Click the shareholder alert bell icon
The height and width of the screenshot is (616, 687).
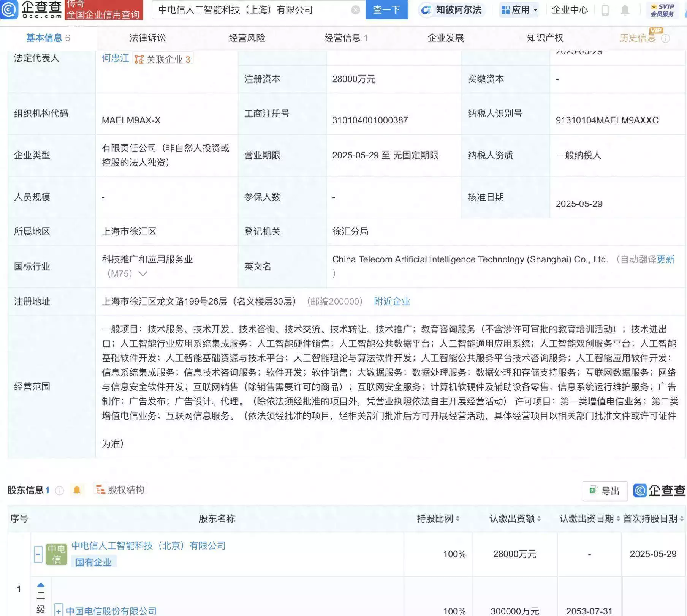click(x=77, y=490)
